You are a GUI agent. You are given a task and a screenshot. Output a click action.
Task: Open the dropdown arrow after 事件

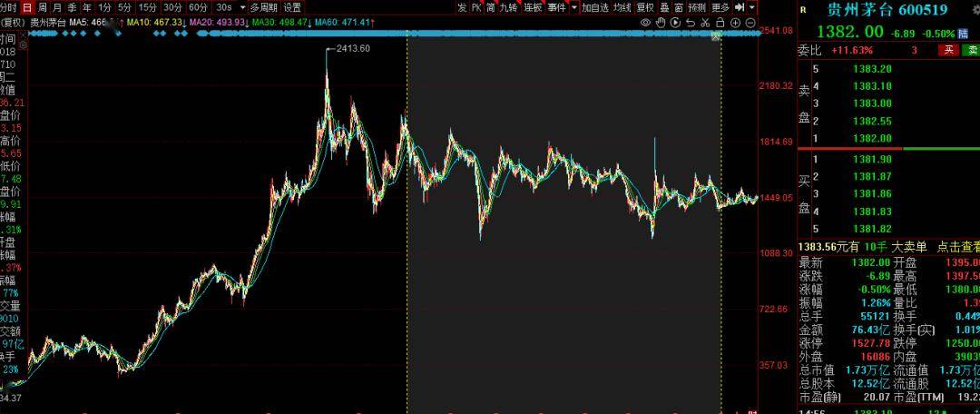(x=573, y=7)
